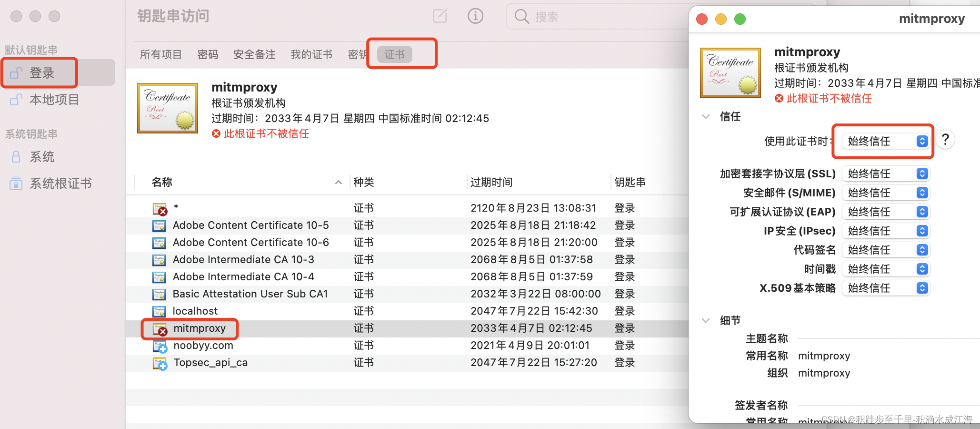Viewport: 980px width, 429px height.
Task: Open the SSL trust level dropdown
Action: [x=885, y=174]
